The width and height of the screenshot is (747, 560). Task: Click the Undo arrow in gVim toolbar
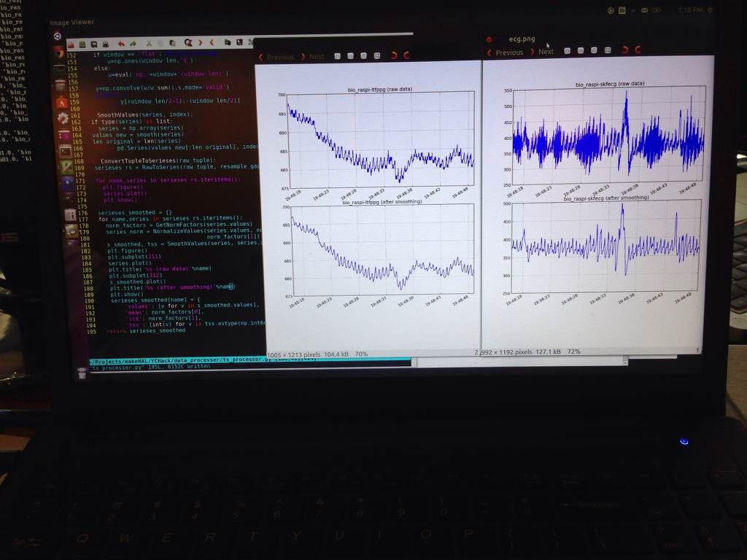click(x=122, y=44)
